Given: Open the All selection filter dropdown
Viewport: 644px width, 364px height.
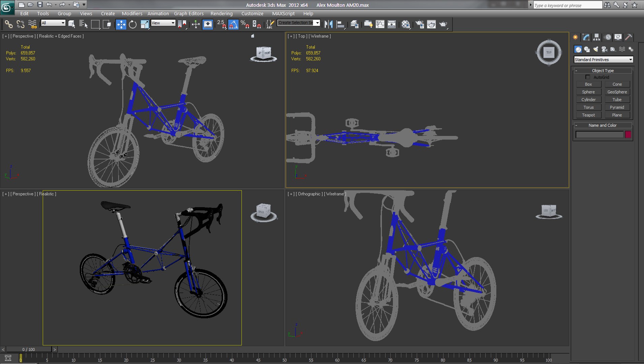Looking at the screenshot, I should (x=53, y=23).
